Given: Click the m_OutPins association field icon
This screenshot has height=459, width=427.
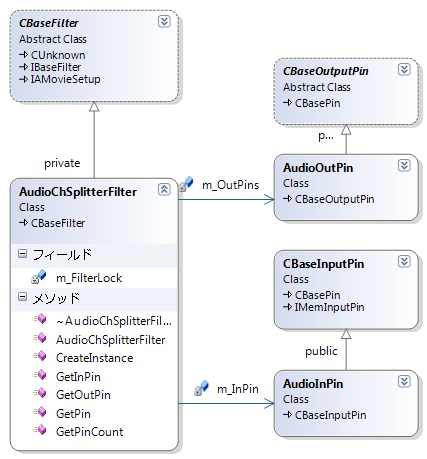Looking at the screenshot, I should tap(186, 184).
